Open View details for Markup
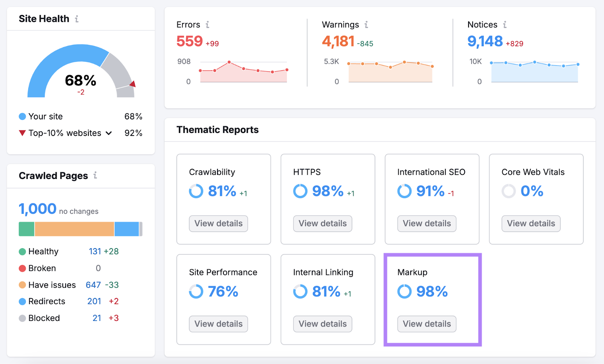The image size is (604, 364). tap(427, 324)
